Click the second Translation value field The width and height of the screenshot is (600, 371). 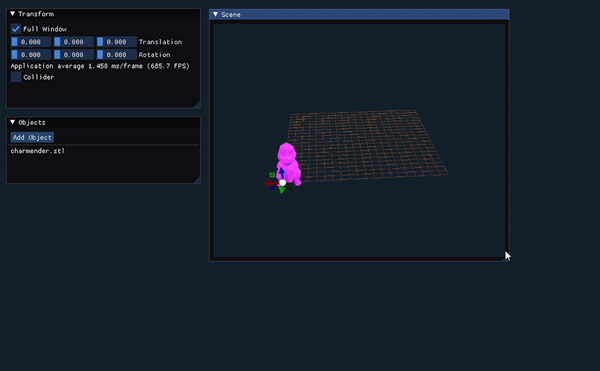(x=74, y=42)
